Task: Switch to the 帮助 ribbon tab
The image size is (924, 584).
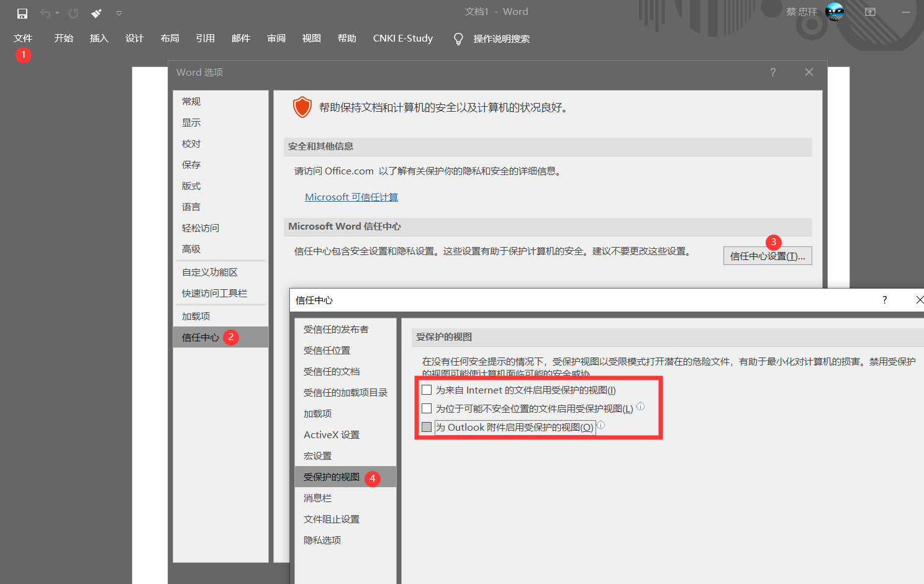Action: pyautogui.click(x=347, y=38)
